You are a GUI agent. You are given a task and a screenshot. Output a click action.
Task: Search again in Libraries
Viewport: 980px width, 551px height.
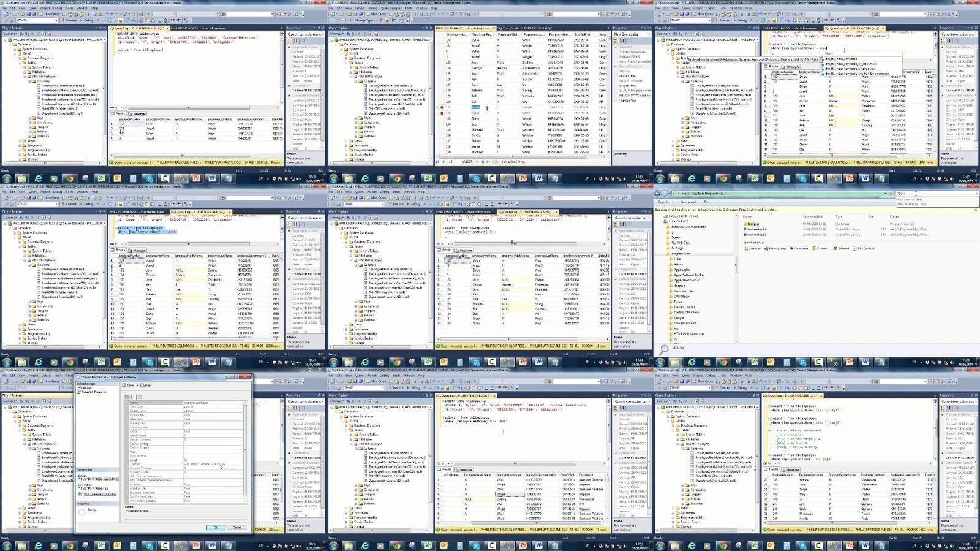tap(755, 248)
